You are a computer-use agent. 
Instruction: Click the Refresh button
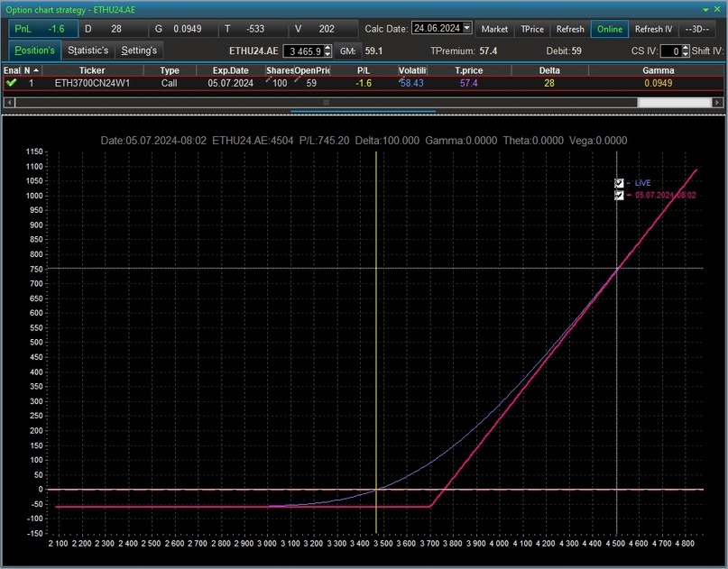coord(570,29)
